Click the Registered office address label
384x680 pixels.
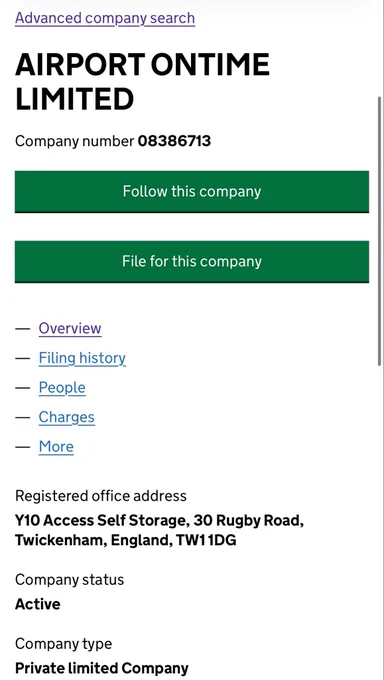coord(101,496)
